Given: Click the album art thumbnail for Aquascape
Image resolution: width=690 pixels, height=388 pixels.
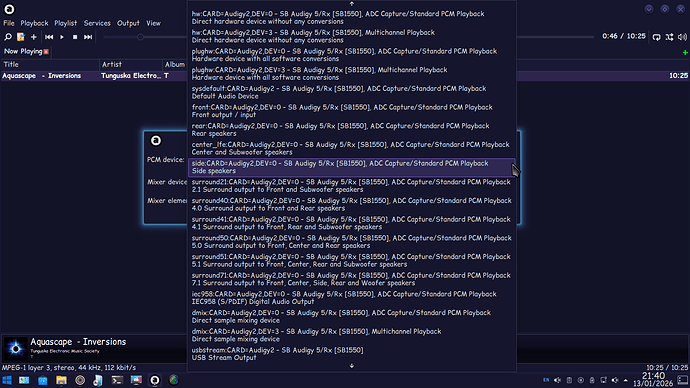Looking at the screenshot, I should [15, 348].
